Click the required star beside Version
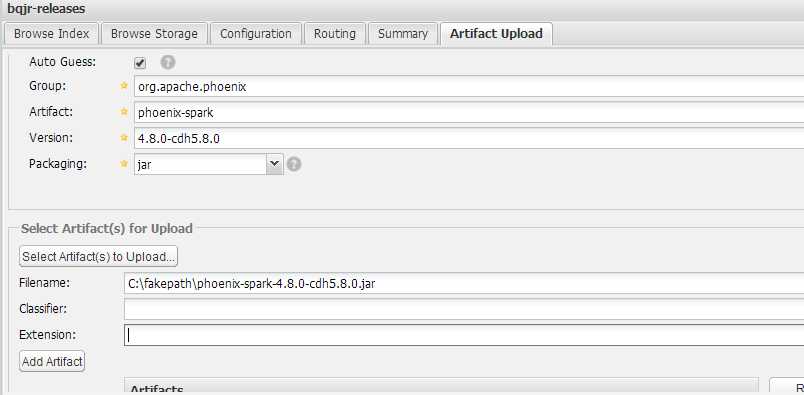The image size is (804, 395). 124,137
